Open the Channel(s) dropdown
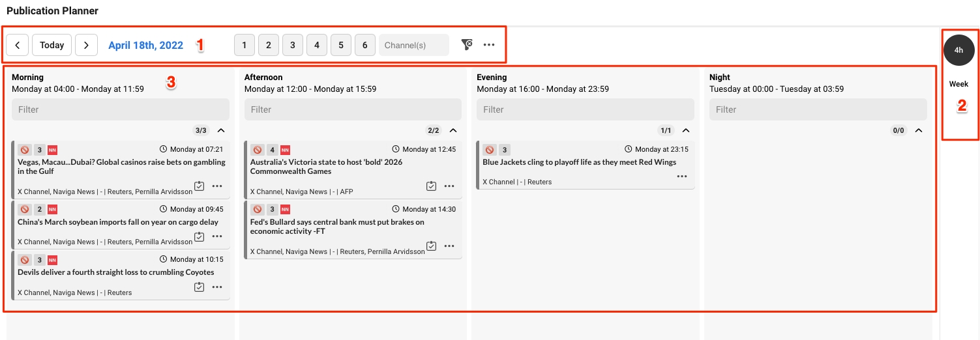This screenshot has width=980, height=340. (413, 45)
